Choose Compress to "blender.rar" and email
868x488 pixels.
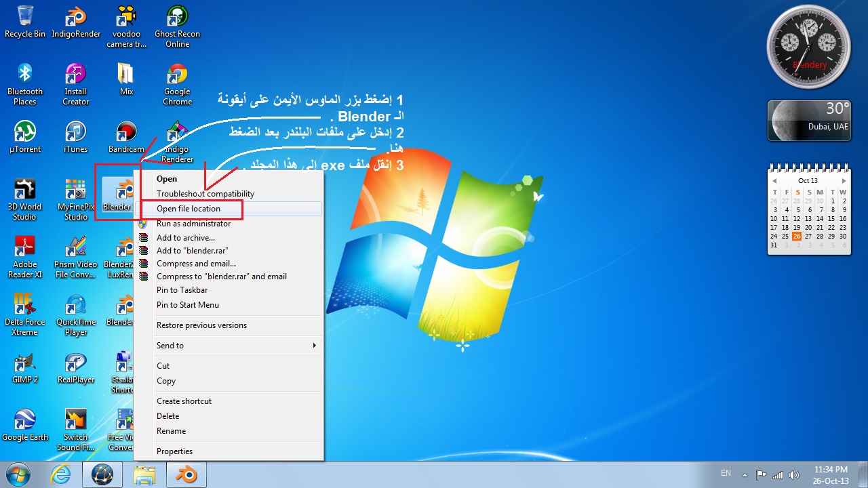tap(229, 277)
